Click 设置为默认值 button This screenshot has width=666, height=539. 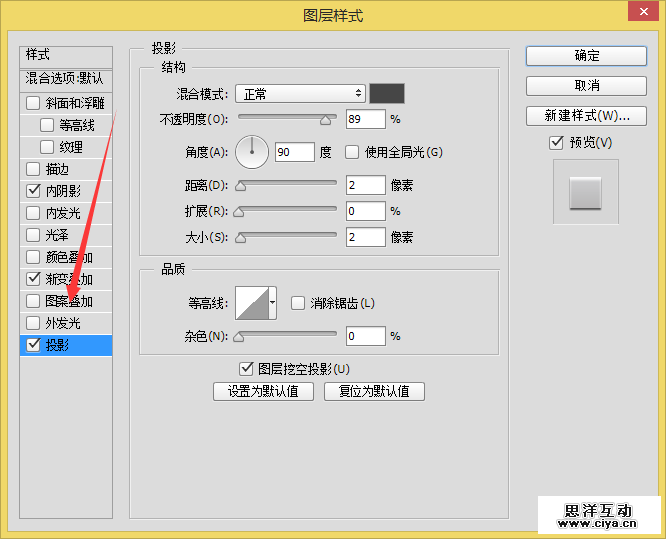[263, 391]
